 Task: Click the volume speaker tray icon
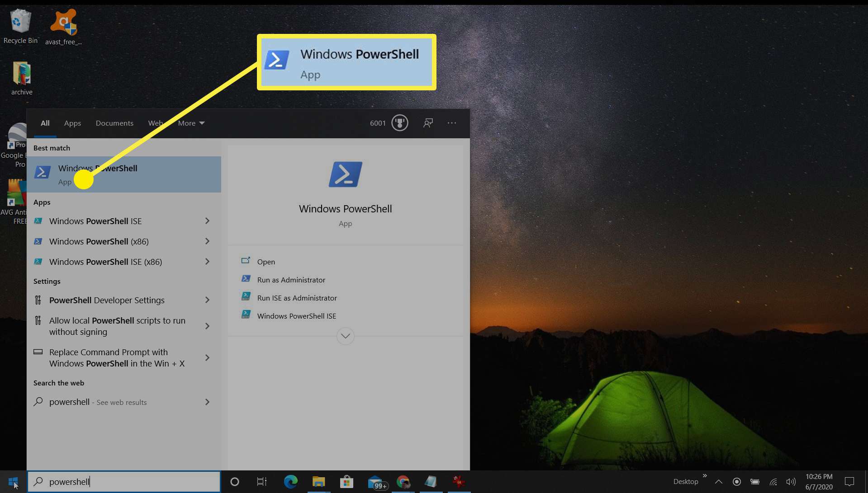pos(791,482)
